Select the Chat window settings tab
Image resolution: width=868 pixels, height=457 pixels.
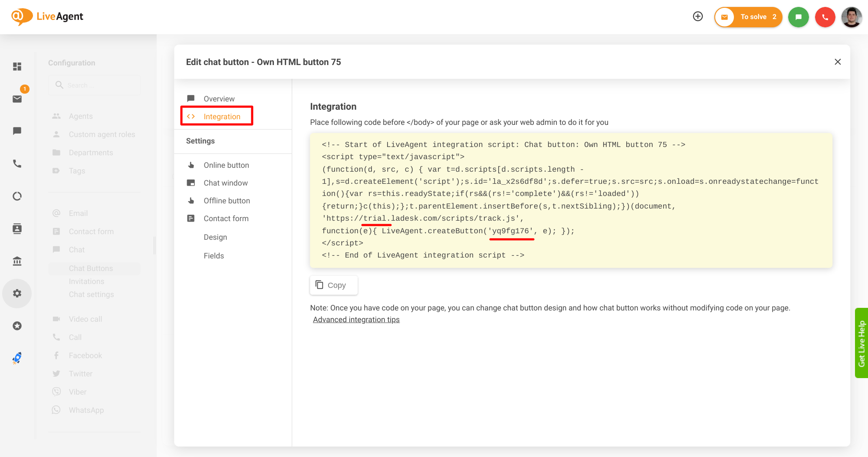pos(226,183)
